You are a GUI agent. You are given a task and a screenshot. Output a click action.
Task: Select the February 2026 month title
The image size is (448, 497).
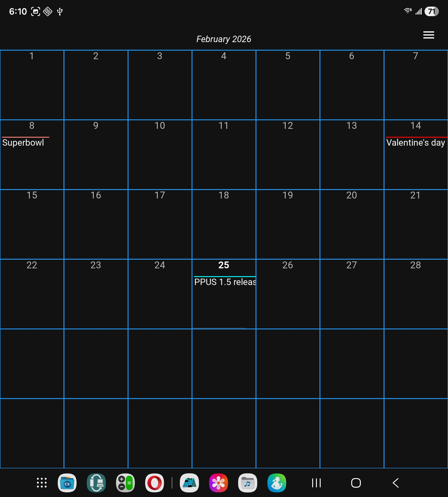224,39
